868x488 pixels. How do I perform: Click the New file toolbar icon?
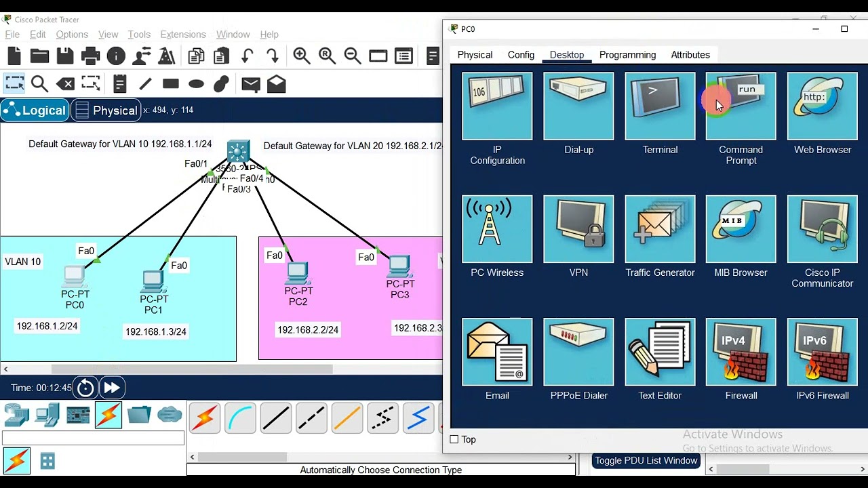point(14,56)
